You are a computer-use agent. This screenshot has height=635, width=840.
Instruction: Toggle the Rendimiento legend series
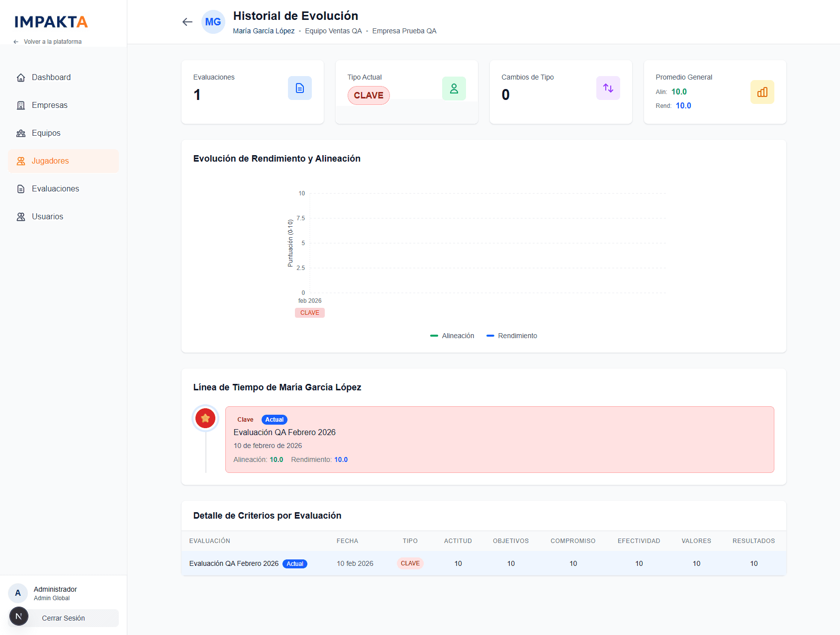click(x=512, y=336)
